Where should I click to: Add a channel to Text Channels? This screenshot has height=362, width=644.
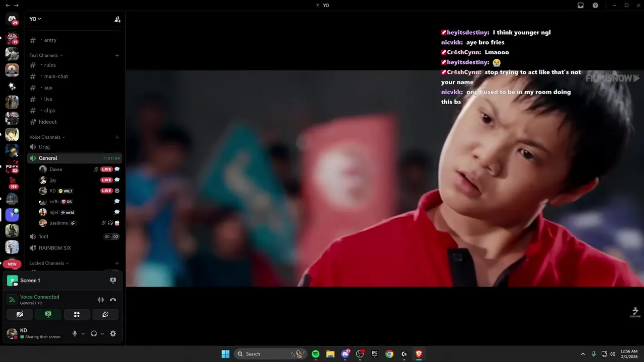(117, 55)
